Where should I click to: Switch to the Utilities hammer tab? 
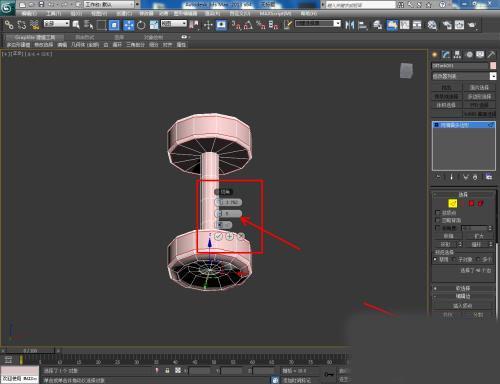(491, 55)
